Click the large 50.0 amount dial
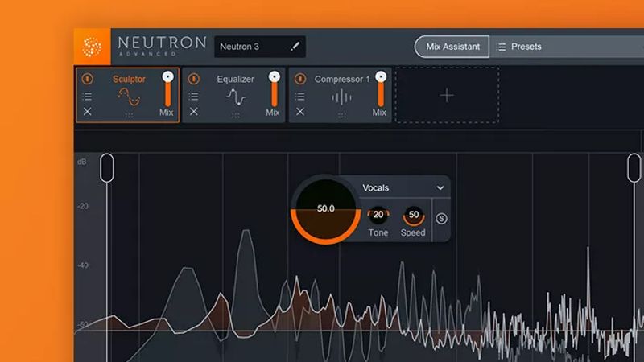This screenshot has height=362, width=644. pos(326,209)
